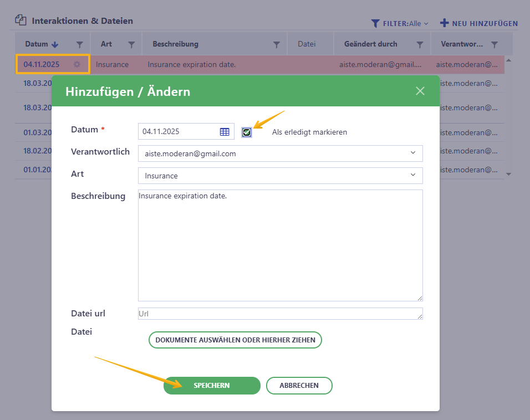Click the Datei url input field
The height and width of the screenshot is (420, 530).
(280, 314)
